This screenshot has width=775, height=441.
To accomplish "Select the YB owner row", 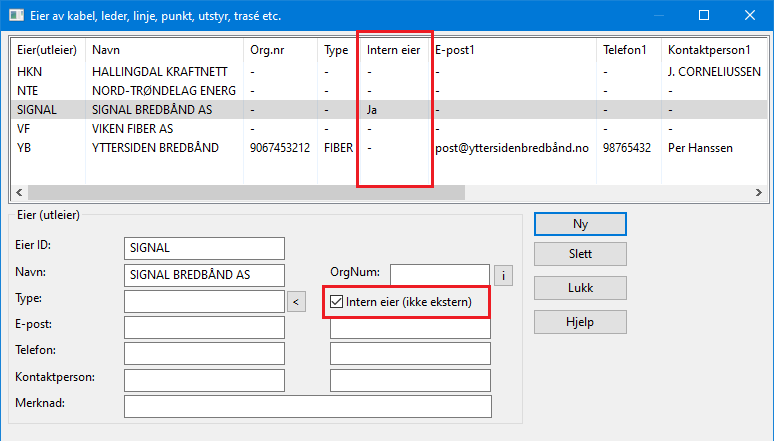I will [389, 148].
